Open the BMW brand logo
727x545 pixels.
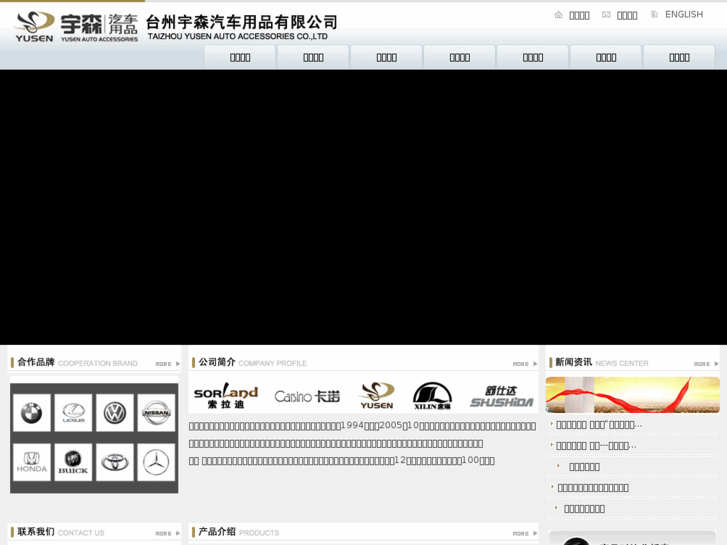point(32,413)
